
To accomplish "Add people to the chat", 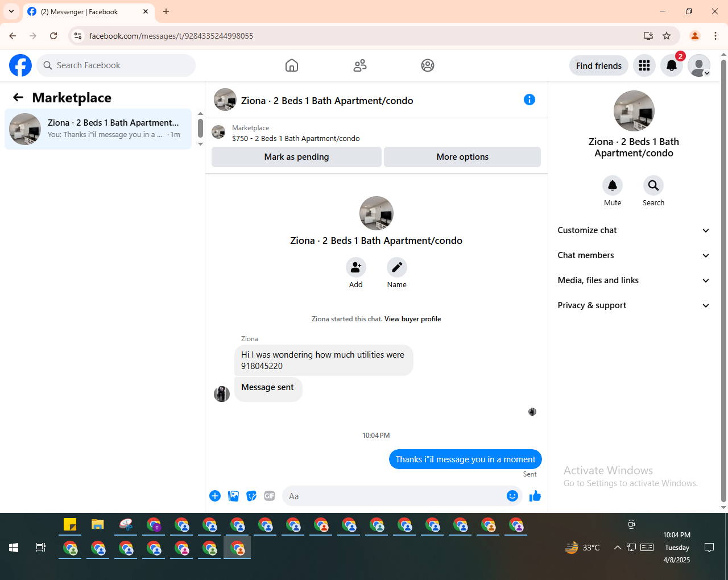I will (356, 267).
